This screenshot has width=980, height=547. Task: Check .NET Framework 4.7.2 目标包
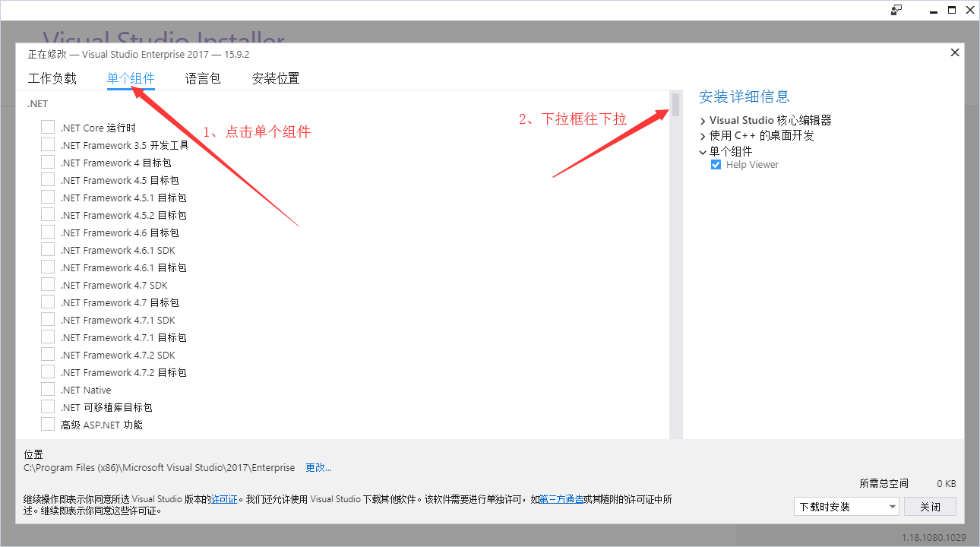click(x=48, y=372)
